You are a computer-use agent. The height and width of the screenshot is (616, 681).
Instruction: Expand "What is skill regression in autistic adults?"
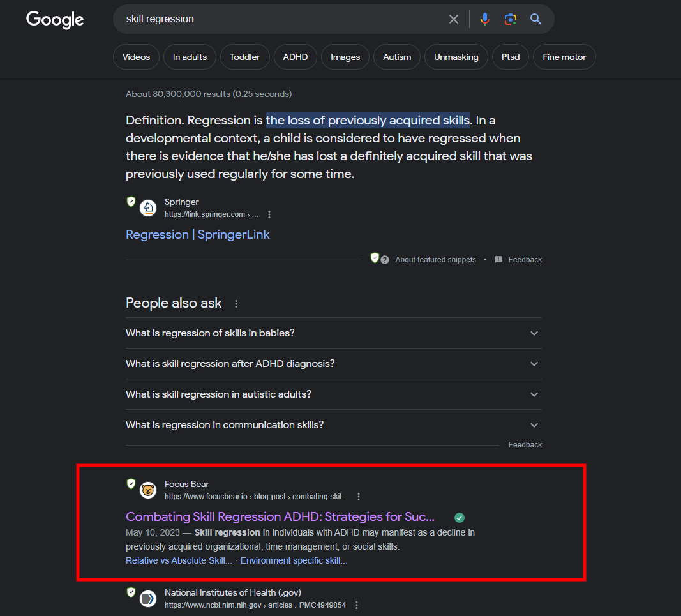pyautogui.click(x=534, y=394)
